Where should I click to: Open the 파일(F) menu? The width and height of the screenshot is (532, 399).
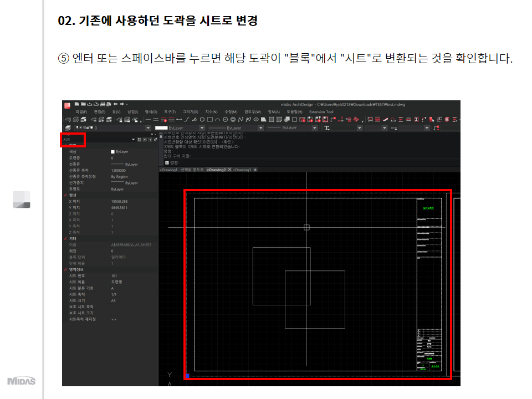81,112
